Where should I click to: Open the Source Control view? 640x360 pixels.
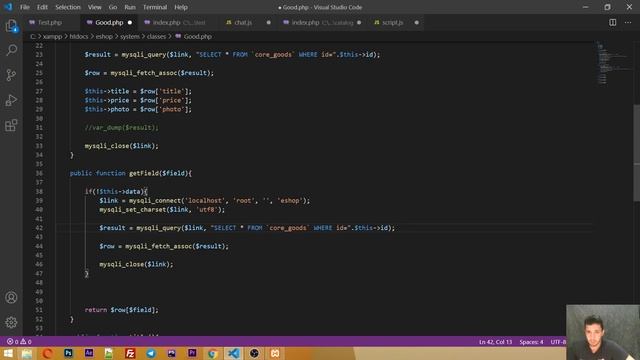point(11,75)
